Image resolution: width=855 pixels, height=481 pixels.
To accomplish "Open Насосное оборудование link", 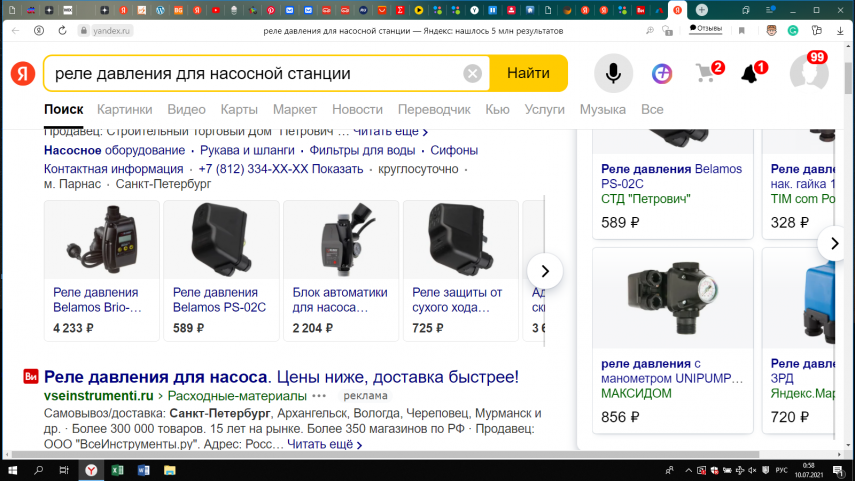I will 115,150.
